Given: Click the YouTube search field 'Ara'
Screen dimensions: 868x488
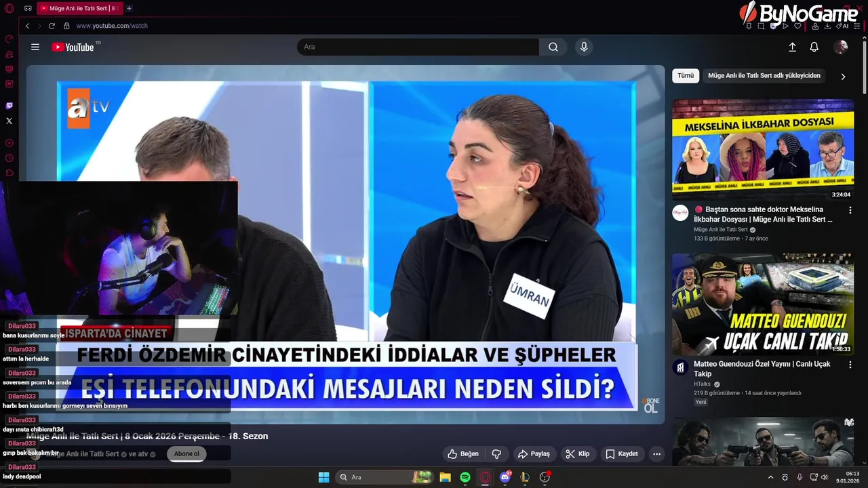Looking at the screenshot, I should pos(418,47).
